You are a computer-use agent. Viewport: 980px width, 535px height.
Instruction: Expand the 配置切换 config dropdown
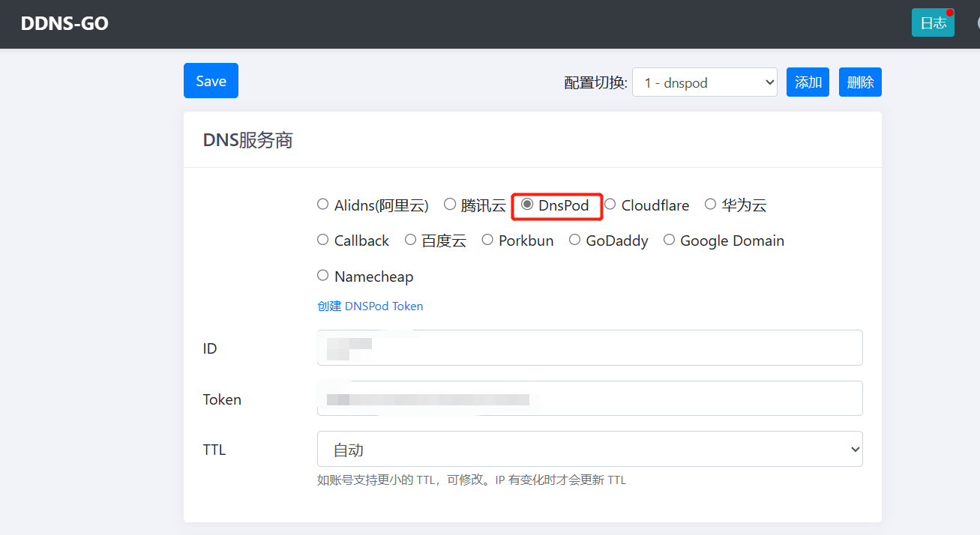pos(704,82)
